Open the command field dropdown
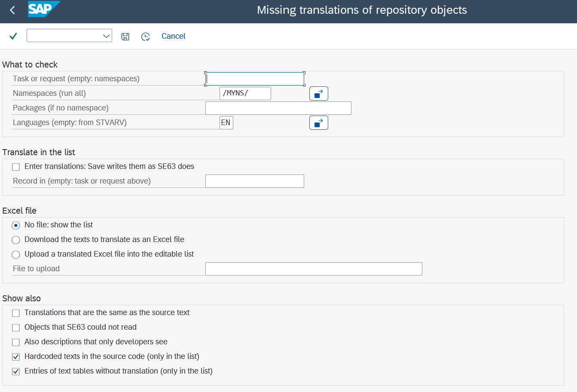The image size is (577, 392). click(x=107, y=36)
